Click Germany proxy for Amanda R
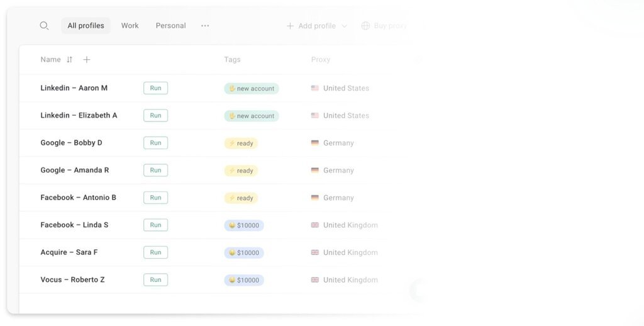 click(x=338, y=170)
